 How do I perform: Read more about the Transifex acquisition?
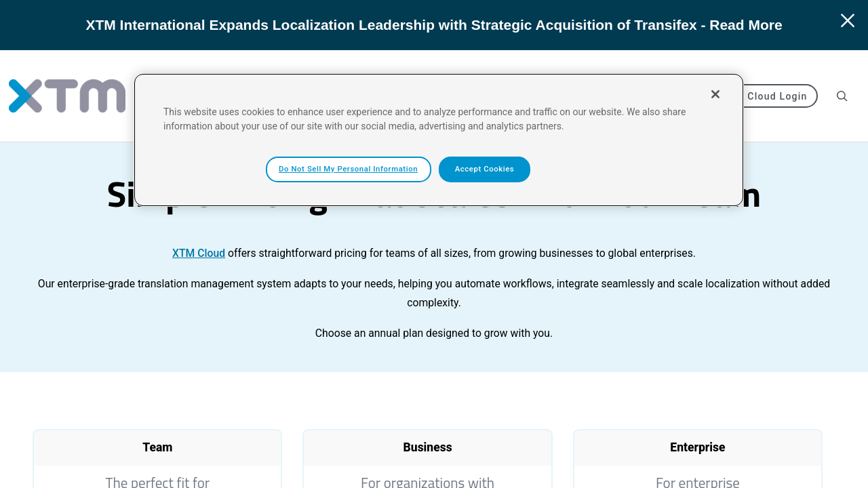pos(745,25)
